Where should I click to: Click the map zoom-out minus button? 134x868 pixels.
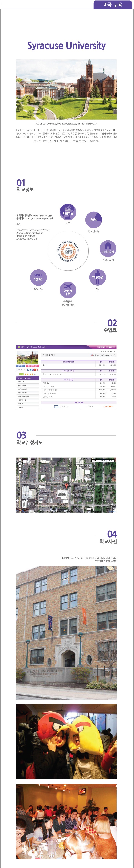[x=20, y=472]
